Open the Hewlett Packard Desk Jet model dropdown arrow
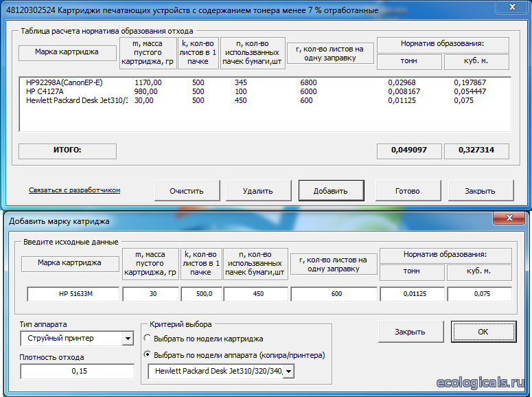Screen dimensions: 532x397 click(288, 372)
